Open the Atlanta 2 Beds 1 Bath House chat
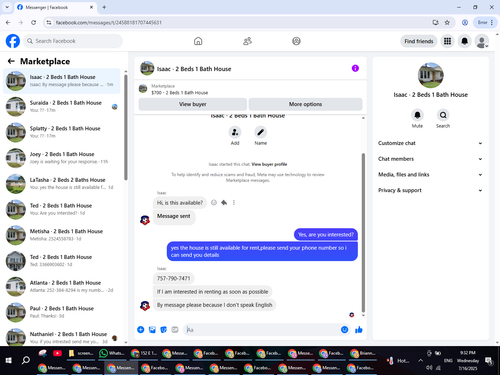500x375 pixels. coord(62,286)
